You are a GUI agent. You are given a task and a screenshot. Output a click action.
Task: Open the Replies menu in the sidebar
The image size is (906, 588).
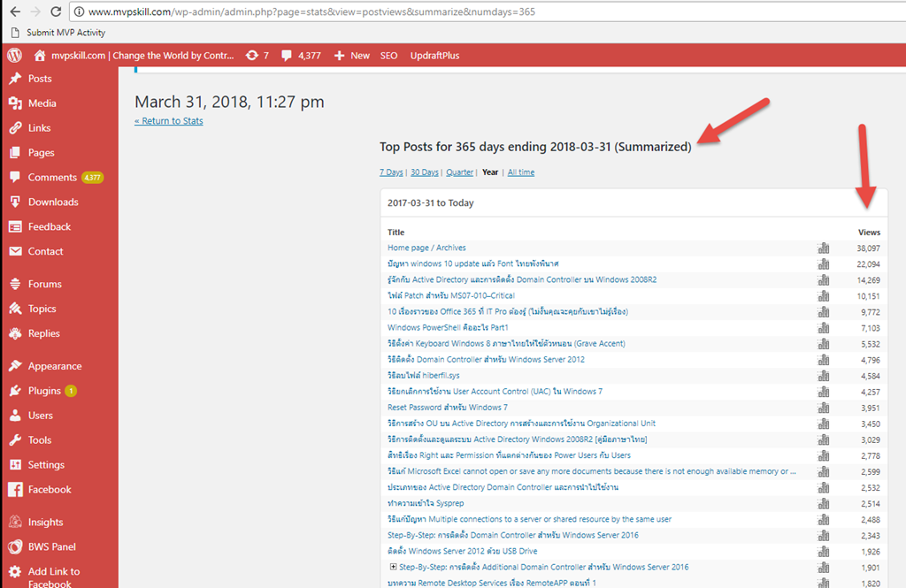point(44,334)
